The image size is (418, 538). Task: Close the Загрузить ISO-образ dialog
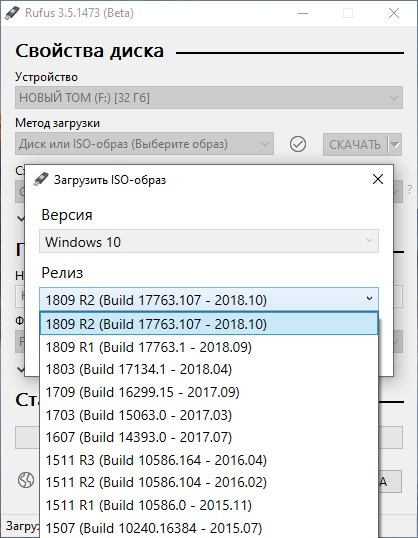[378, 179]
